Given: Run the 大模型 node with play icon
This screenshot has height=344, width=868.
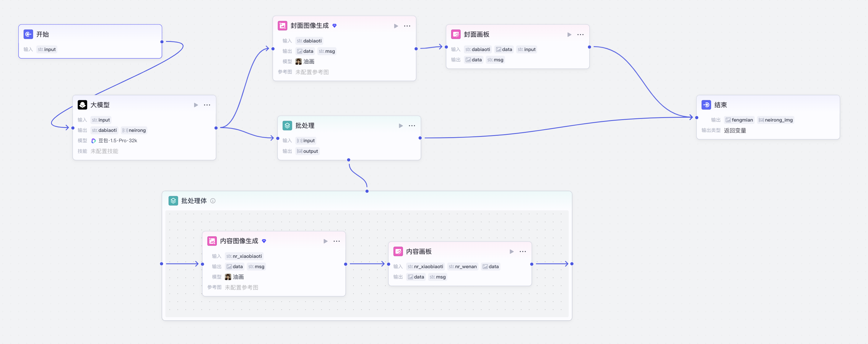Looking at the screenshot, I should [196, 105].
